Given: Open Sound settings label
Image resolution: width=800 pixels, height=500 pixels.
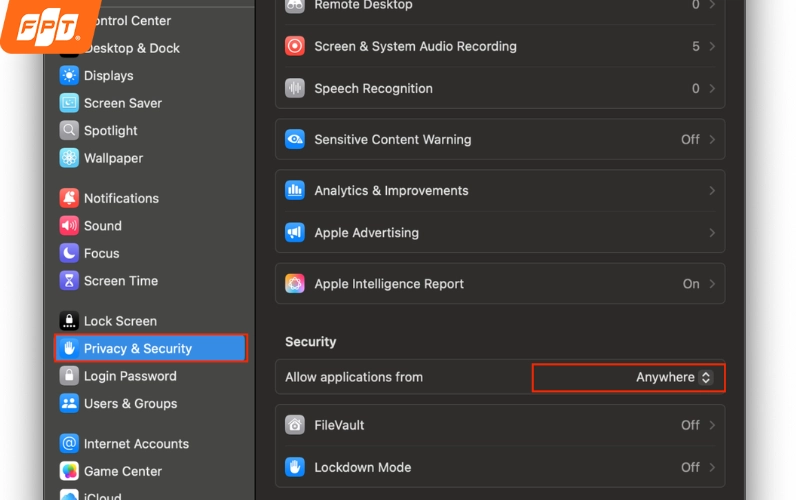Looking at the screenshot, I should pos(103,226).
